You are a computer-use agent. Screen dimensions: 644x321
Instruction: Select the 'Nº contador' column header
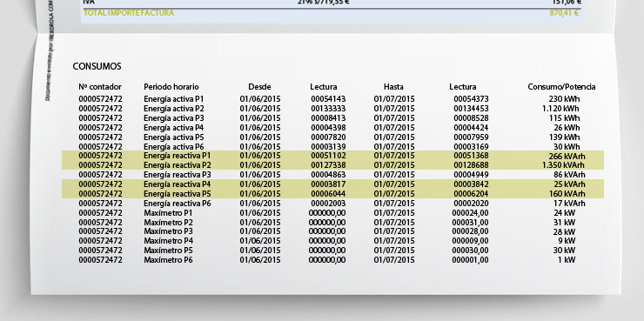(100, 87)
